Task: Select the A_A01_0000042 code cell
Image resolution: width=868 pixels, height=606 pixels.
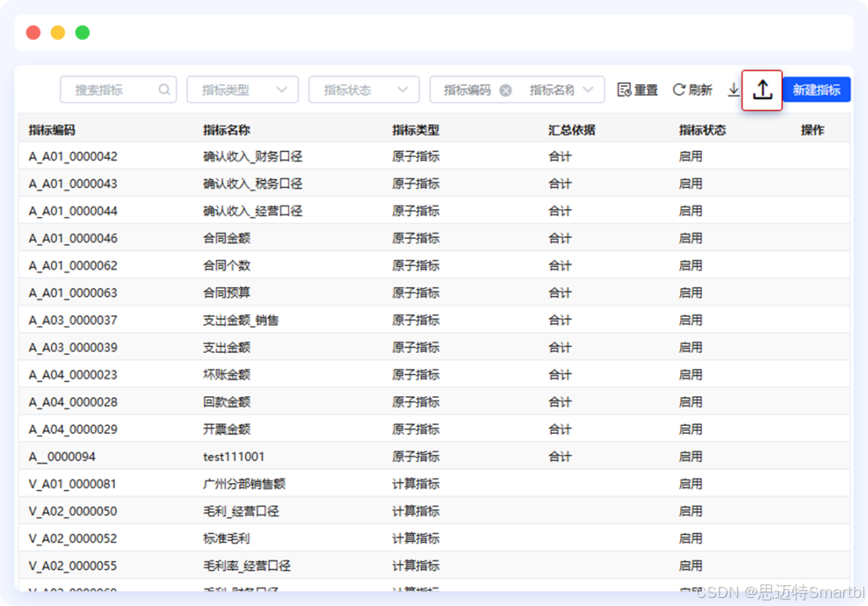Action: click(x=73, y=157)
